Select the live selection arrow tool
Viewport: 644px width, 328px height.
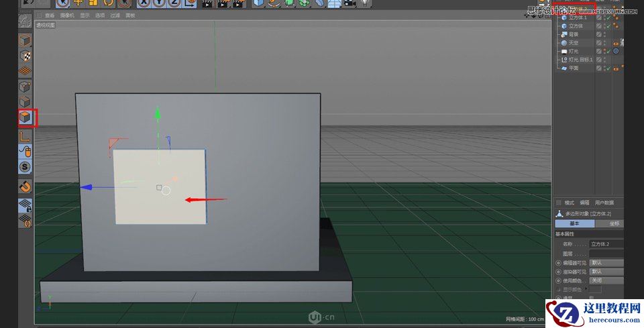tap(63, 3)
